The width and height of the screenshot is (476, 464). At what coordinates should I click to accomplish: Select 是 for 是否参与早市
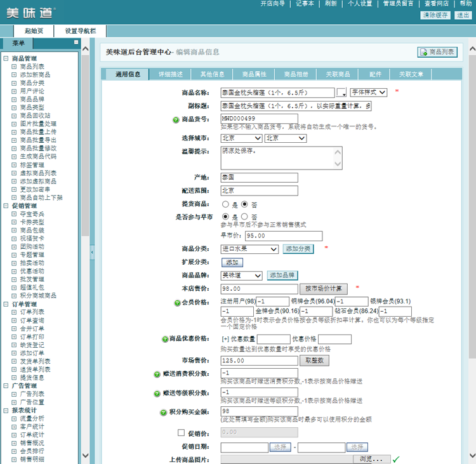point(225,217)
